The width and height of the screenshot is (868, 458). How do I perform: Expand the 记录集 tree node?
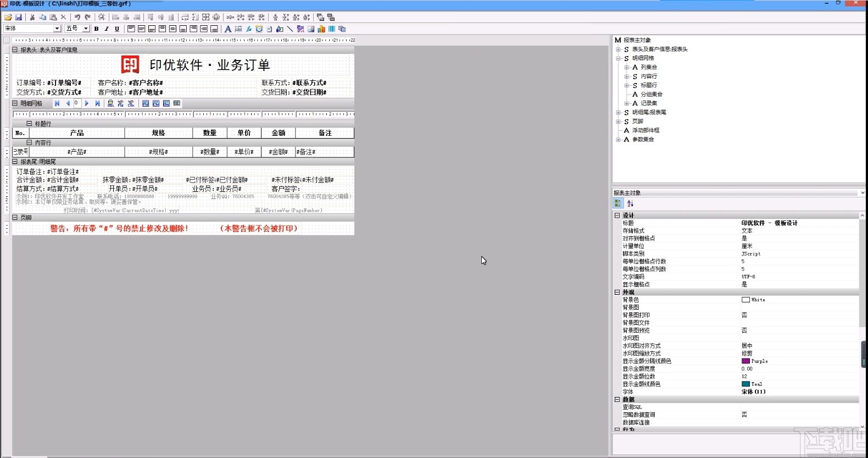pyautogui.click(x=627, y=103)
